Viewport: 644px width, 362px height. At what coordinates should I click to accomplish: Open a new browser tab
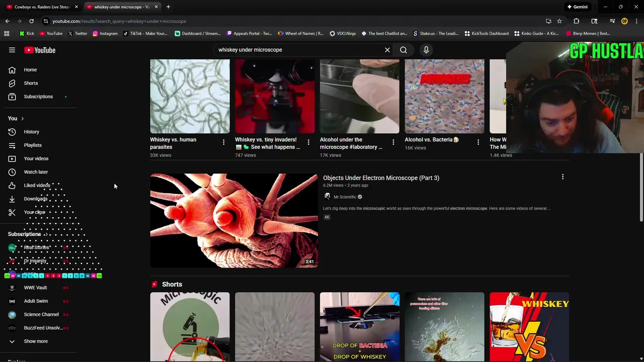pos(168,7)
